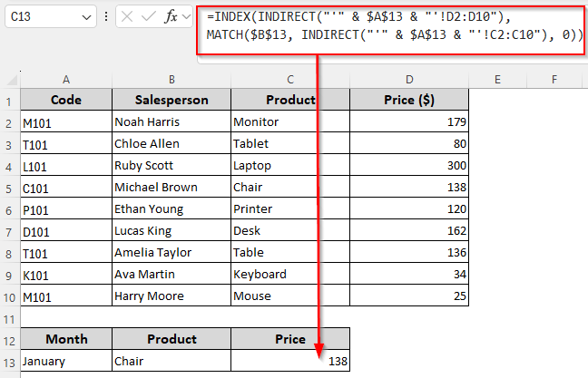Select column F header
Image resolution: width=588 pixels, height=378 pixels.
tap(554, 80)
